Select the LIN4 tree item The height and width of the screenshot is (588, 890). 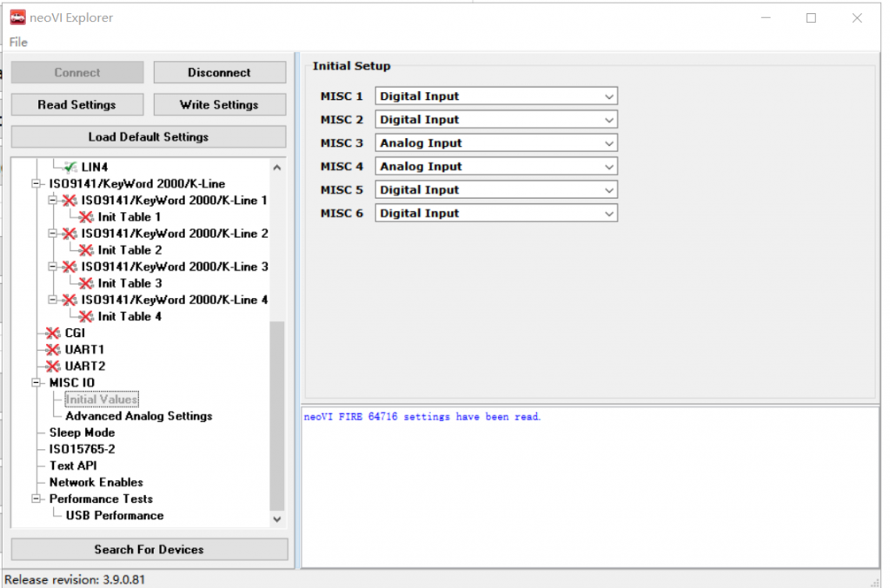pos(94,168)
